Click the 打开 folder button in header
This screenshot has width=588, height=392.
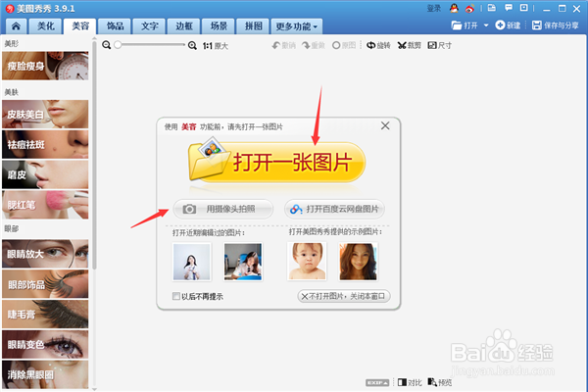[x=465, y=25]
